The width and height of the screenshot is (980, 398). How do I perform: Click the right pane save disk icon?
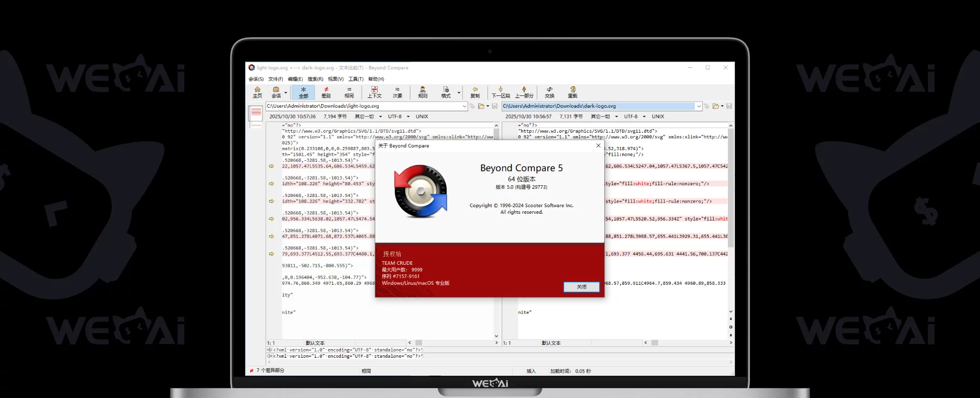tap(729, 106)
